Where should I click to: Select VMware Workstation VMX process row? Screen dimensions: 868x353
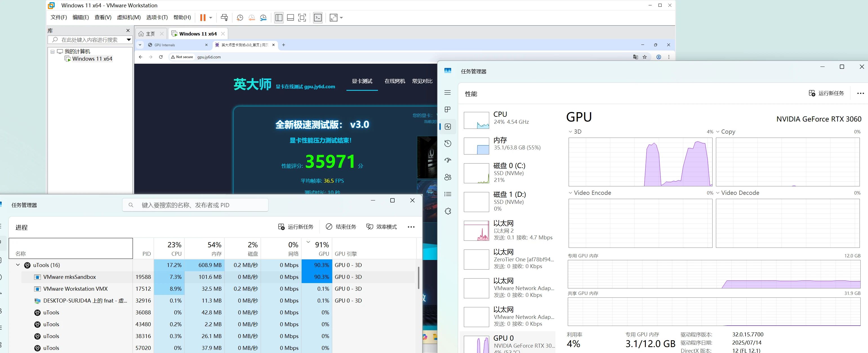[x=212, y=289]
